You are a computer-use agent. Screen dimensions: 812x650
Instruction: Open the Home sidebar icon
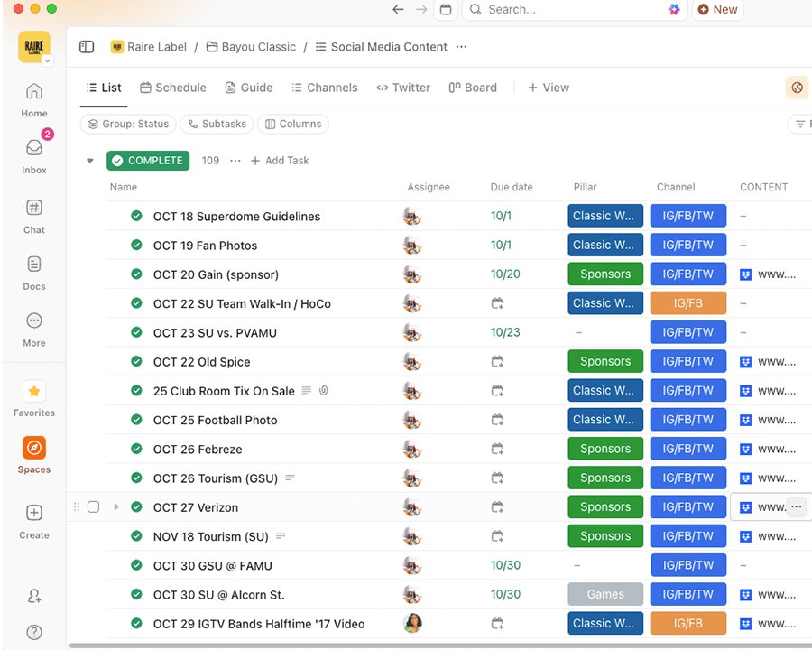pos(34,99)
